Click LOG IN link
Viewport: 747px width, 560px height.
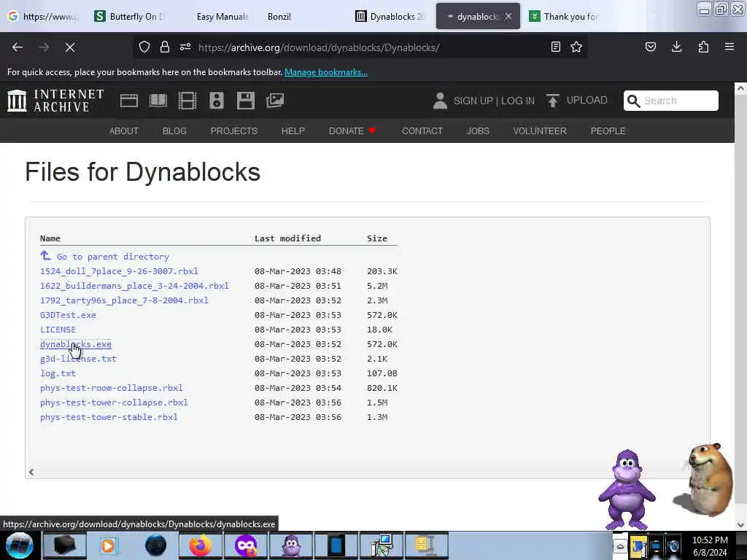pos(518,101)
